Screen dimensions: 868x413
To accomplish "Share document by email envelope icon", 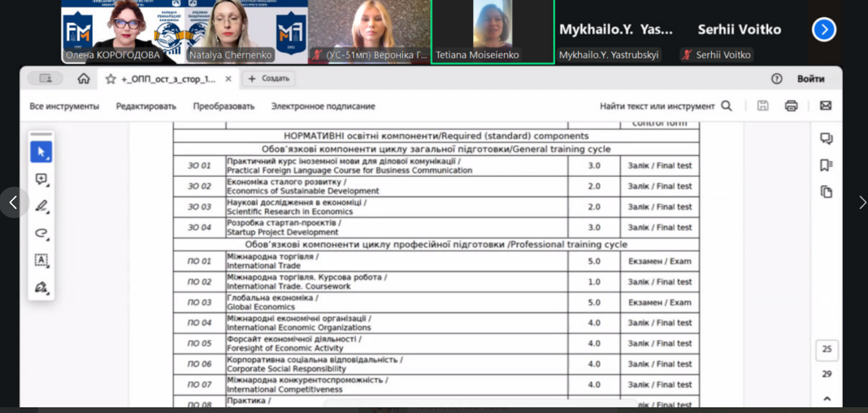I will pos(826,106).
